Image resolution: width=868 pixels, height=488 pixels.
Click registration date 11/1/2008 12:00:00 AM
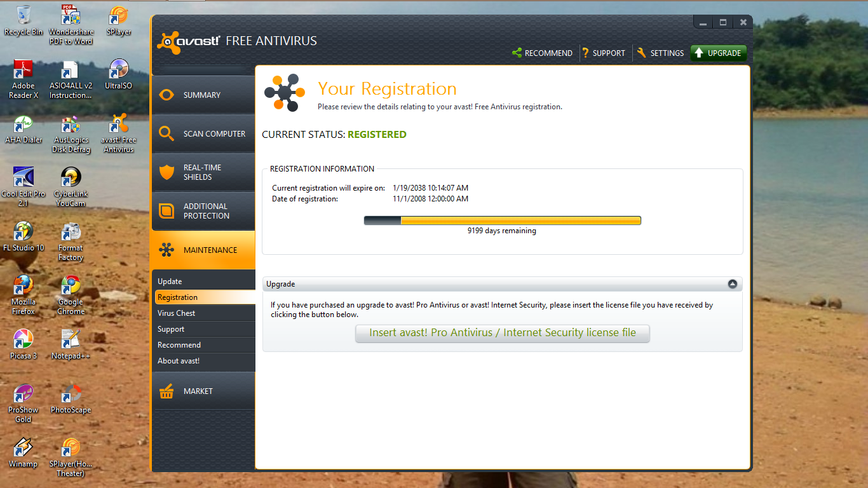click(x=430, y=199)
